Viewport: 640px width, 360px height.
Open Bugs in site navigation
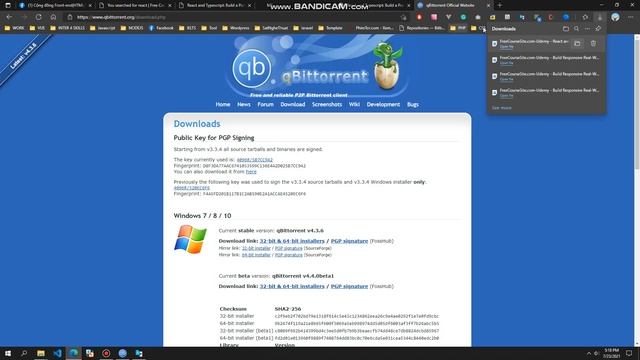[x=413, y=104]
